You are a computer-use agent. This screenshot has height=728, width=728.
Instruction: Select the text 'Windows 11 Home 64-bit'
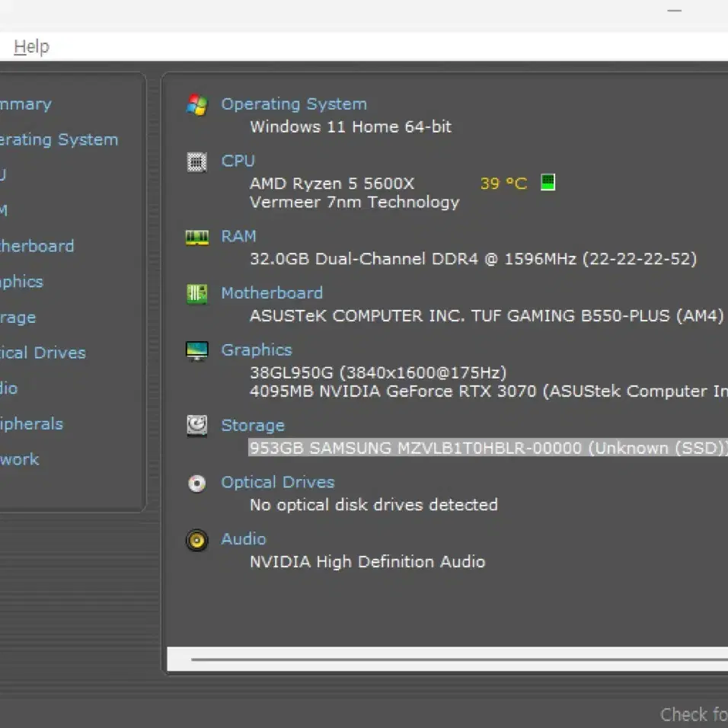[x=350, y=126]
